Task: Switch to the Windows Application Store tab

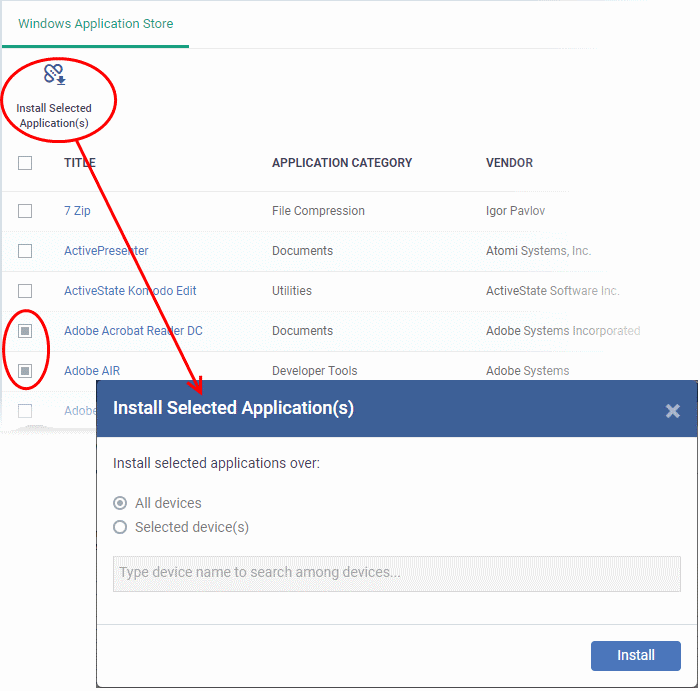Action: coord(96,24)
